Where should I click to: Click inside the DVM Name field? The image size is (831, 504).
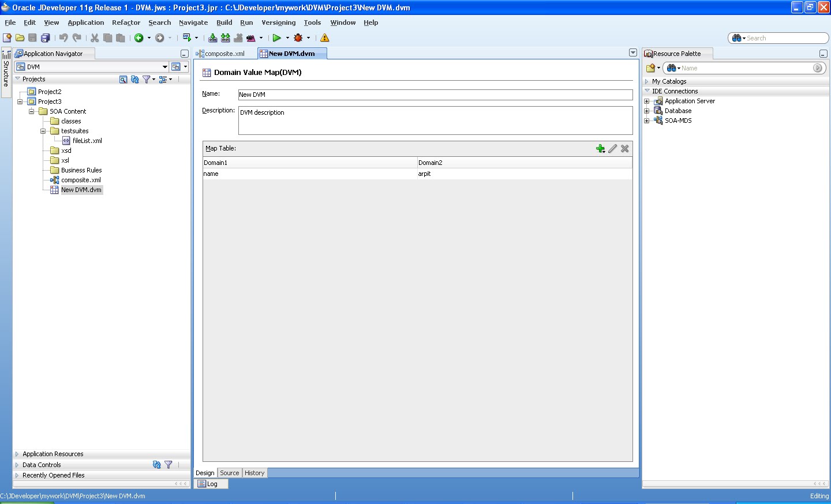coord(404,94)
